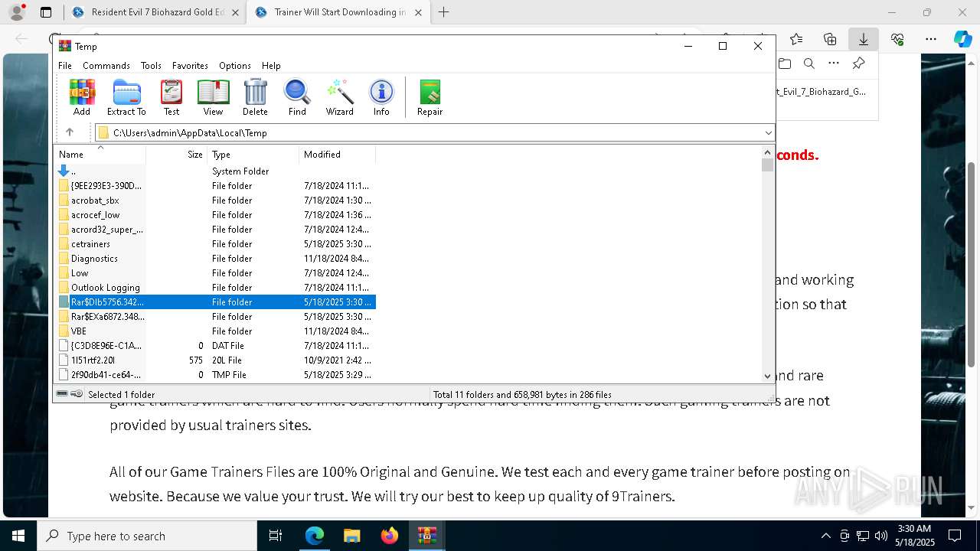Click the taskbar search box
This screenshot has width=980, height=551.
147,536
